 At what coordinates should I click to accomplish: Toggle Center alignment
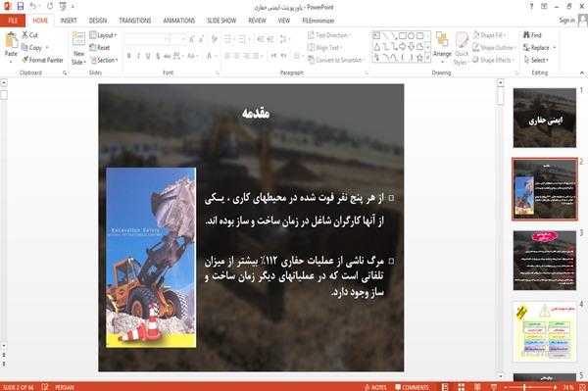point(237,56)
